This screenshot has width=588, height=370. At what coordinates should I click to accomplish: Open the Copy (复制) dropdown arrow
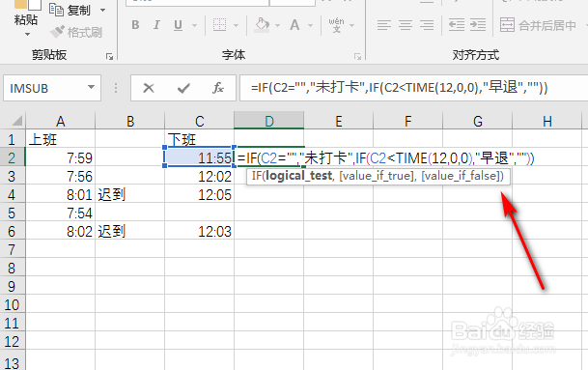[102, 10]
